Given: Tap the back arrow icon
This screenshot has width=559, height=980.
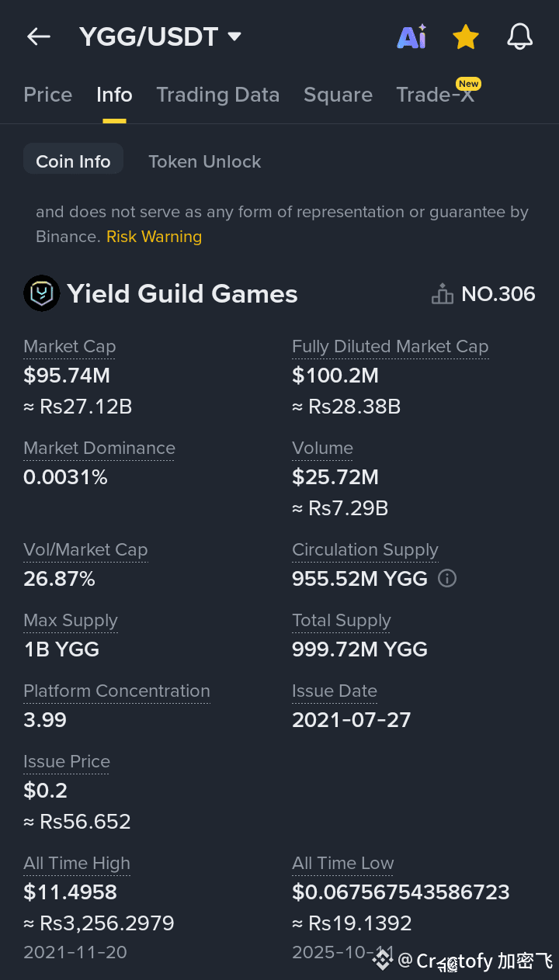Looking at the screenshot, I should (x=38, y=36).
